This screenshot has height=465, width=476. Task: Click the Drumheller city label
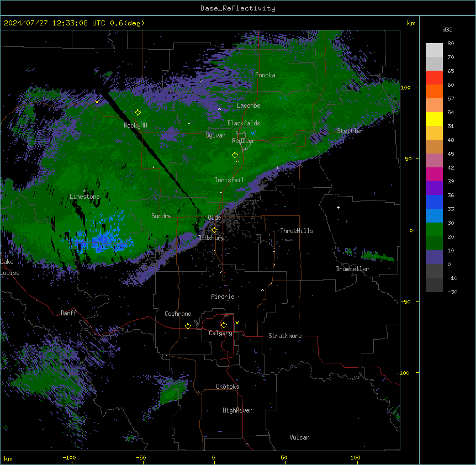click(x=352, y=269)
